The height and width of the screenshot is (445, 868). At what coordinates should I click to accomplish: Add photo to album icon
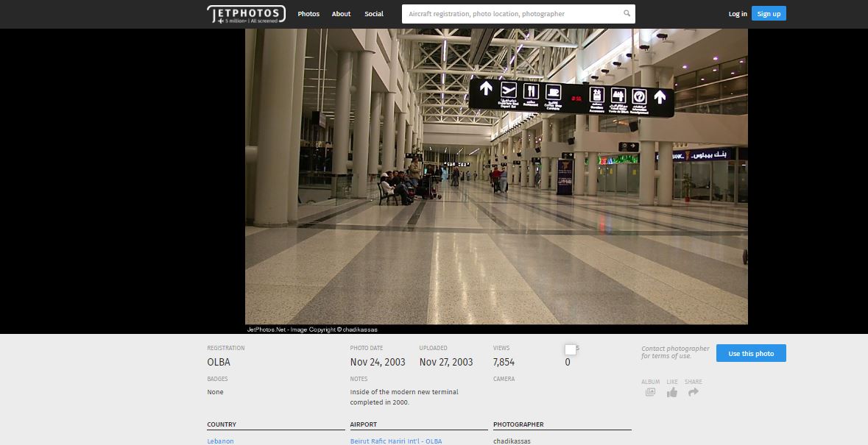click(650, 392)
